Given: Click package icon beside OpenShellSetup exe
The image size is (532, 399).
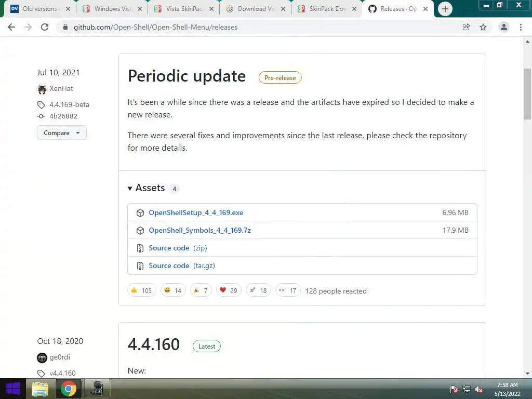Looking at the screenshot, I should pyautogui.click(x=140, y=212).
